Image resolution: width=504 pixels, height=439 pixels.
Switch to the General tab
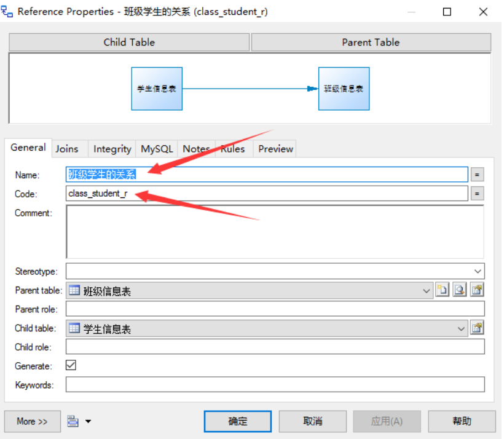coord(28,148)
